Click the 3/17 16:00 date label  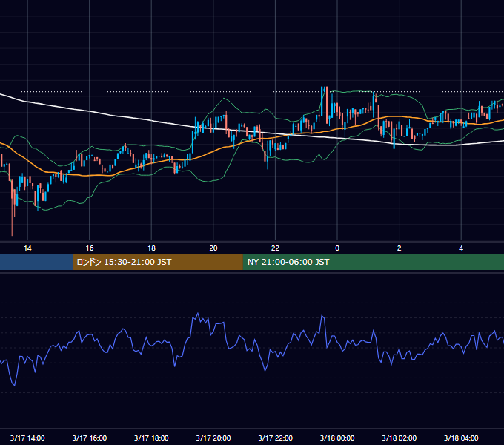(x=90, y=438)
